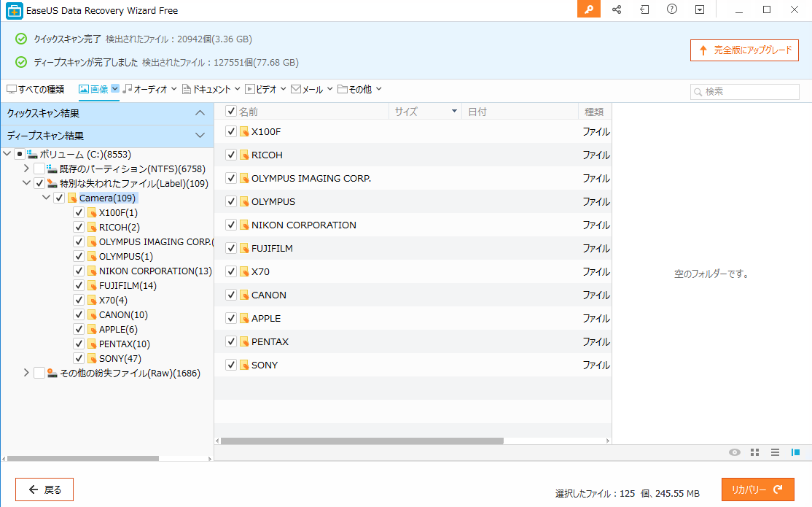Select NIKON CORPORATION(13) in tree
812x507 pixels.
pos(155,271)
